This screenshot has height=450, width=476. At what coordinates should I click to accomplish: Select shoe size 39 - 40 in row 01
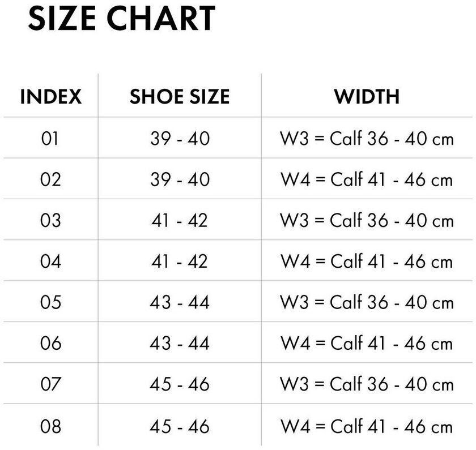[180, 138]
